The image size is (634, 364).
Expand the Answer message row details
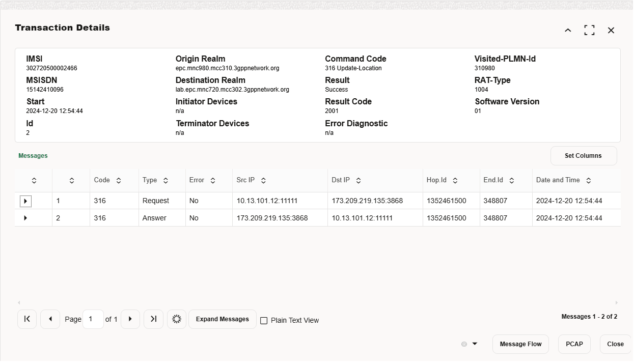coord(25,218)
